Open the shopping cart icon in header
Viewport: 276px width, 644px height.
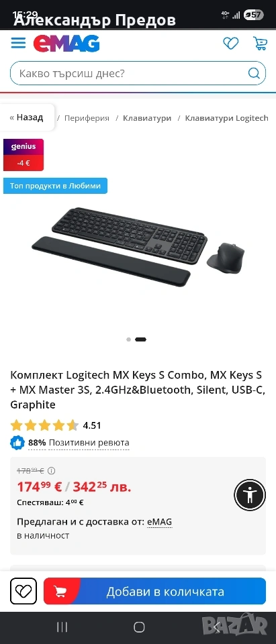[x=260, y=43]
